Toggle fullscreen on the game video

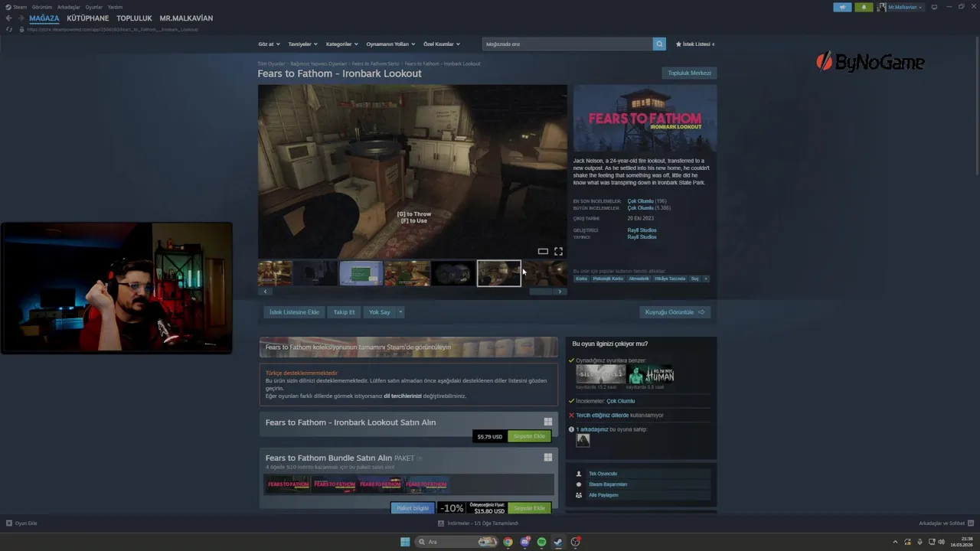(x=558, y=251)
